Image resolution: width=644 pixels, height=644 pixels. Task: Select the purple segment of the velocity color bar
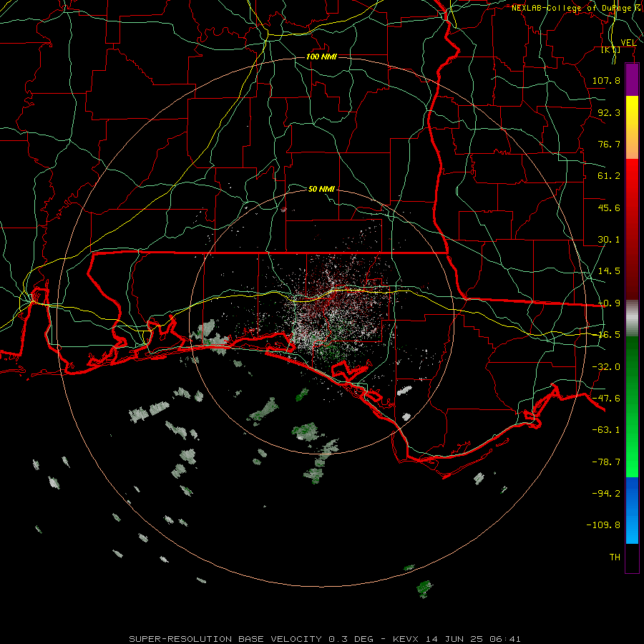coord(632,79)
